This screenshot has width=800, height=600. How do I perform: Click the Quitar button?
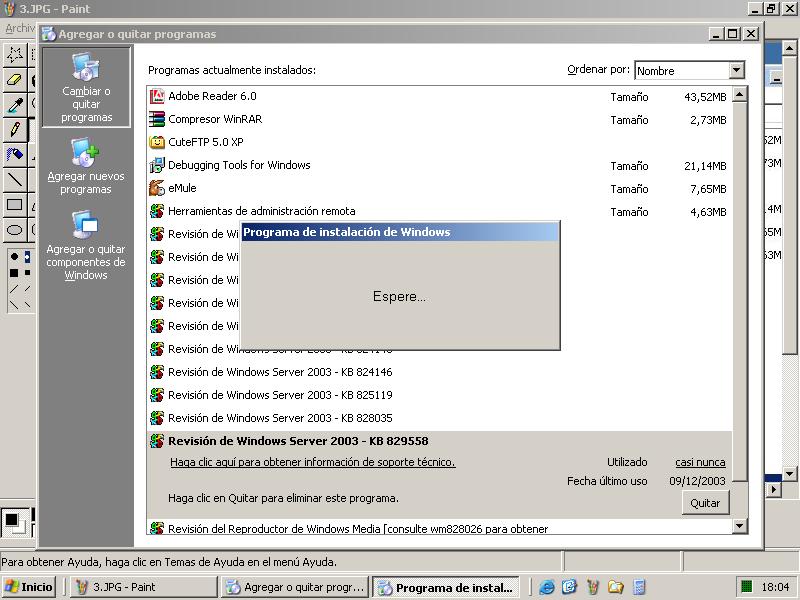[x=705, y=503]
